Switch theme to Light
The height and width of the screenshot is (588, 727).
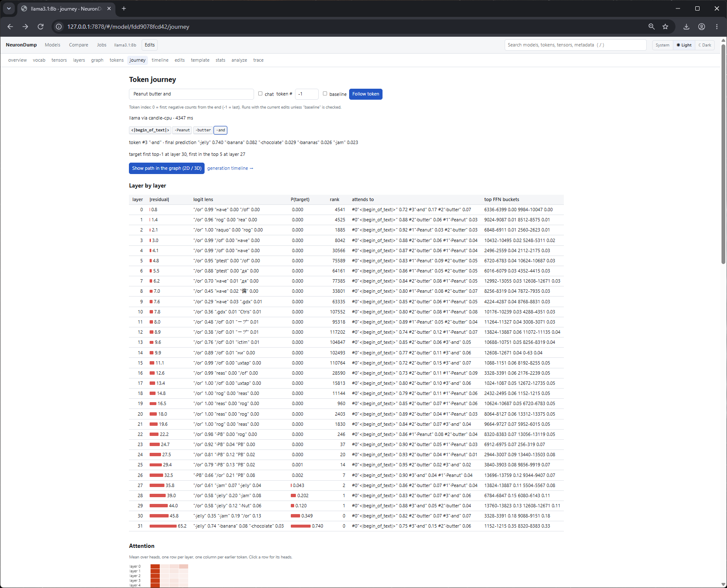[684, 45]
